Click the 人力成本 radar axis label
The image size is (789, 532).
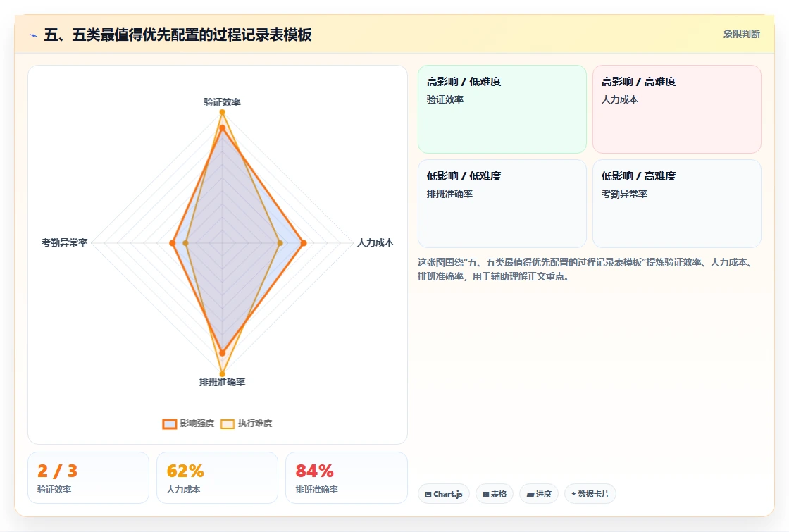click(375, 242)
